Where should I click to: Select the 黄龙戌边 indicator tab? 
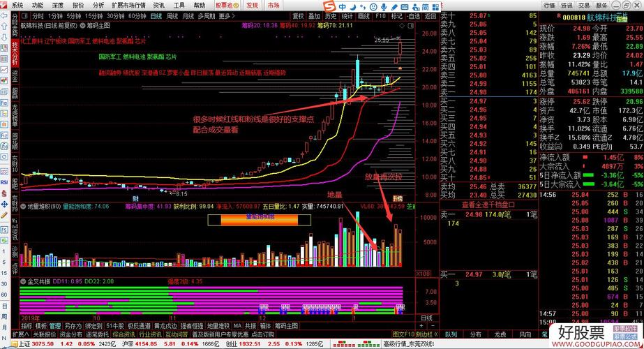click(165, 326)
